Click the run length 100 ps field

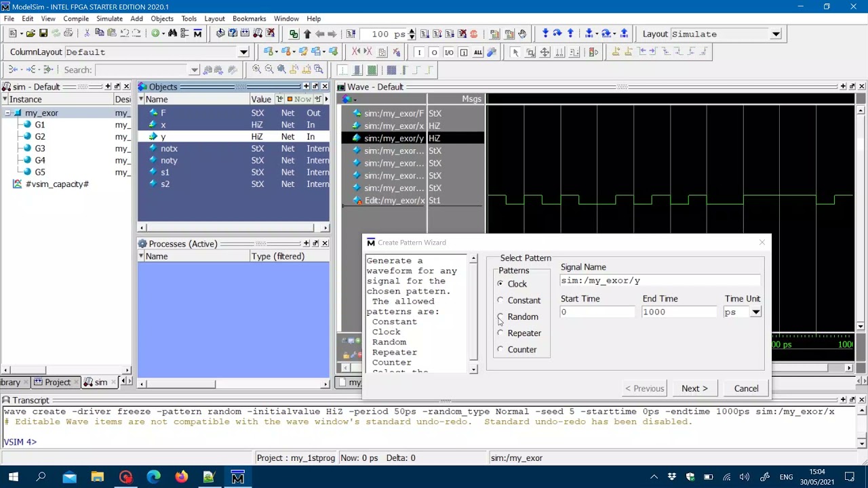(x=384, y=34)
